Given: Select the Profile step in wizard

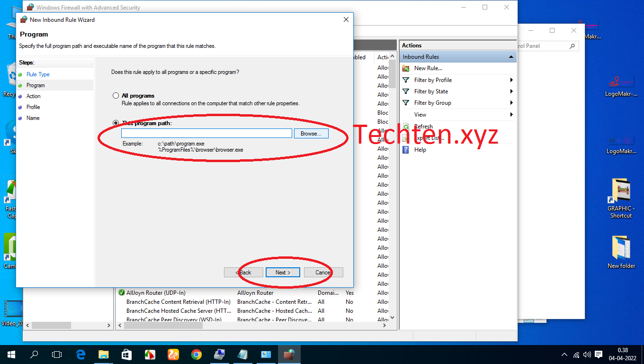Looking at the screenshot, I should [33, 107].
